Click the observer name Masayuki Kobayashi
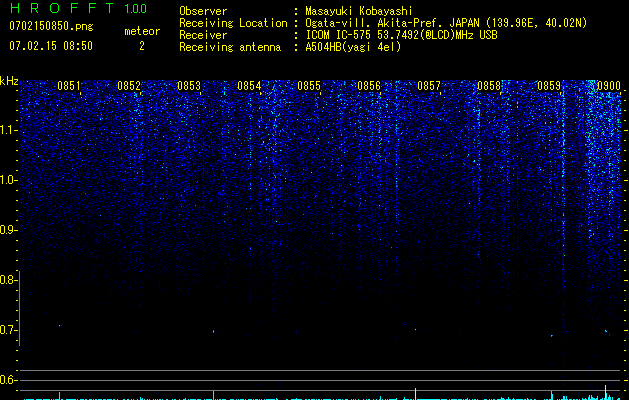The width and height of the screenshot is (629, 400). [359, 11]
